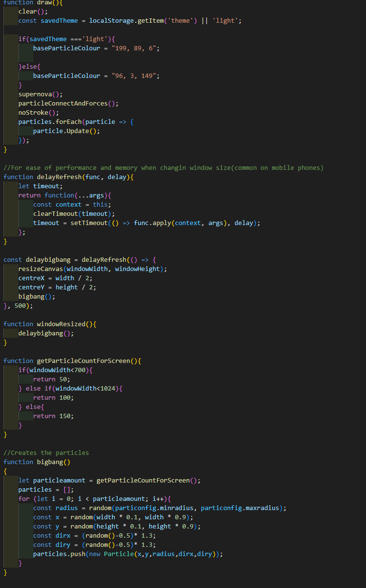The height and width of the screenshot is (588, 366).
Task: Click "localStorage.getItem('theme')" call
Action: 143,21
